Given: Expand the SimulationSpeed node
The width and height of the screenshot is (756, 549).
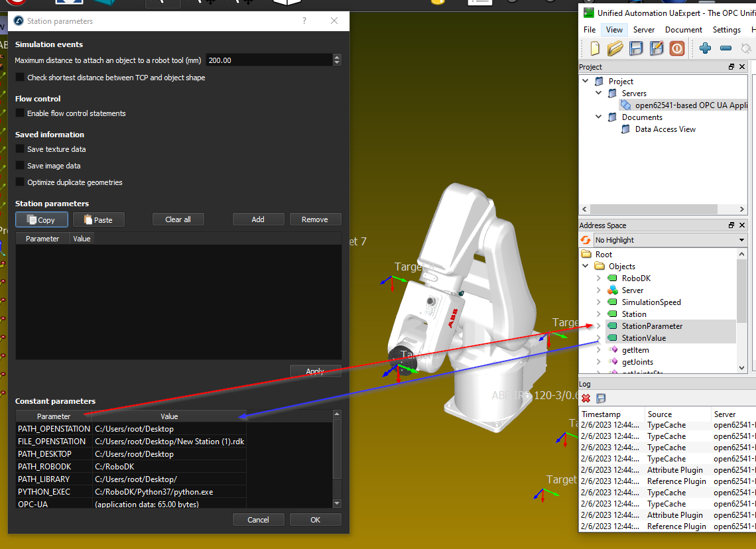Looking at the screenshot, I should click(598, 302).
